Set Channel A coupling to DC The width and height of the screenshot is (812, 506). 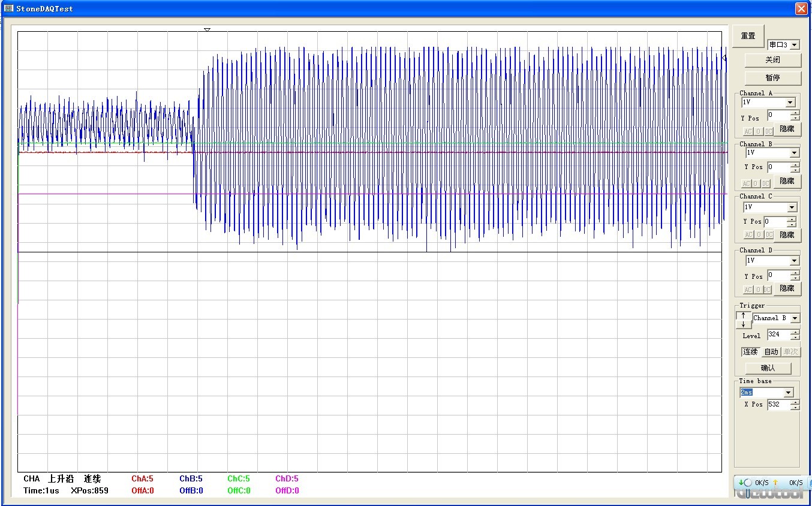(x=768, y=131)
